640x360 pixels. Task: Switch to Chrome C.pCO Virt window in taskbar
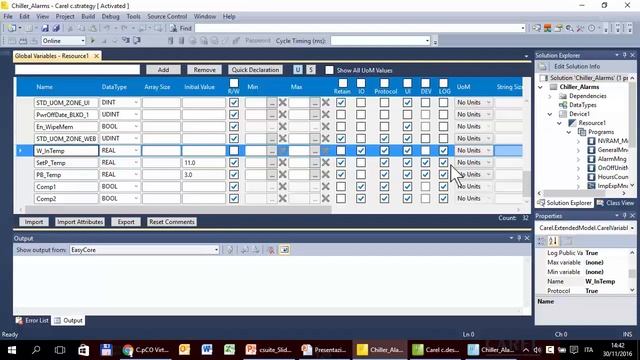tap(145, 350)
